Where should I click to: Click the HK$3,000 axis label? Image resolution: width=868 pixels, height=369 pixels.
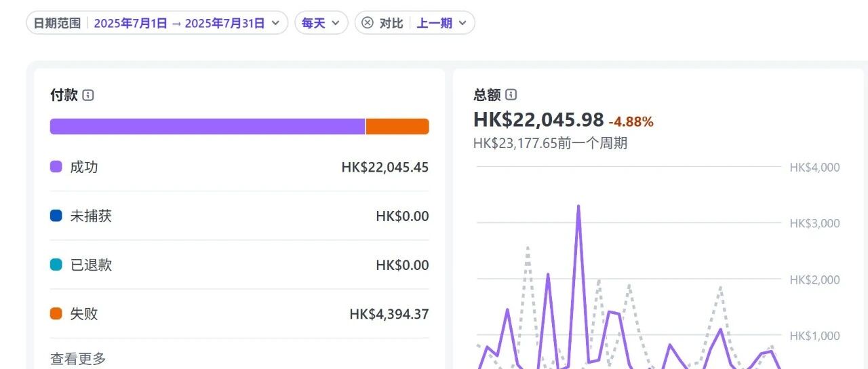[814, 223]
